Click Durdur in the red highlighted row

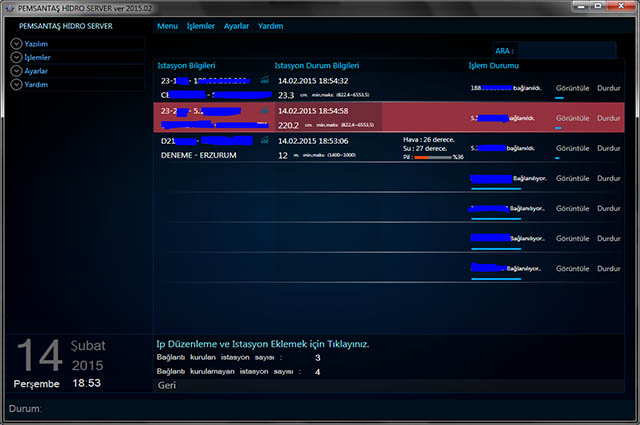(609, 118)
